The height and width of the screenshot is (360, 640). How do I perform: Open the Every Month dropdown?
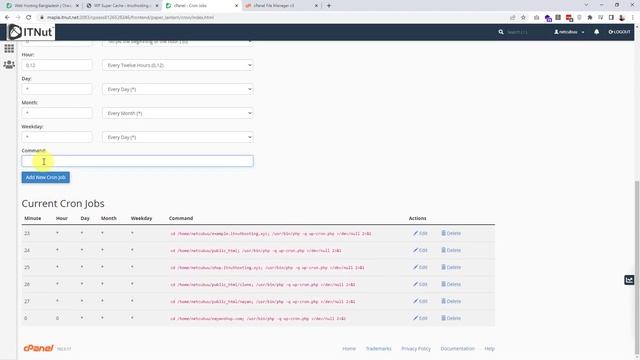(x=178, y=113)
